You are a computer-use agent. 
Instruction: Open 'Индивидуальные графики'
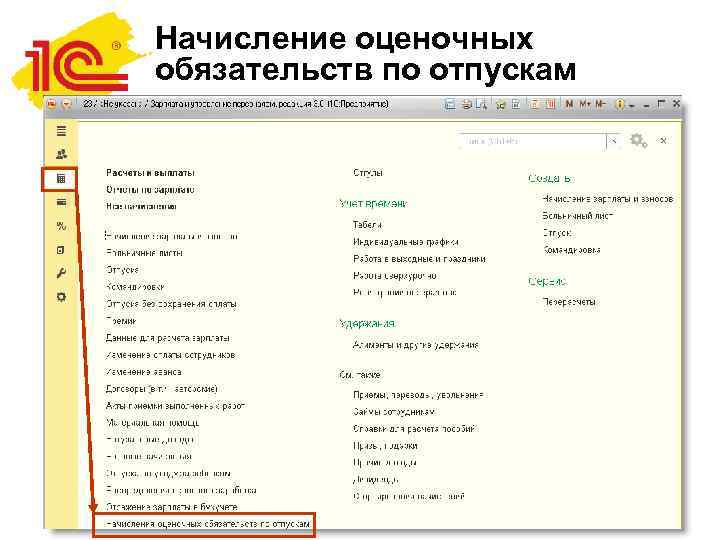tap(406, 242)
